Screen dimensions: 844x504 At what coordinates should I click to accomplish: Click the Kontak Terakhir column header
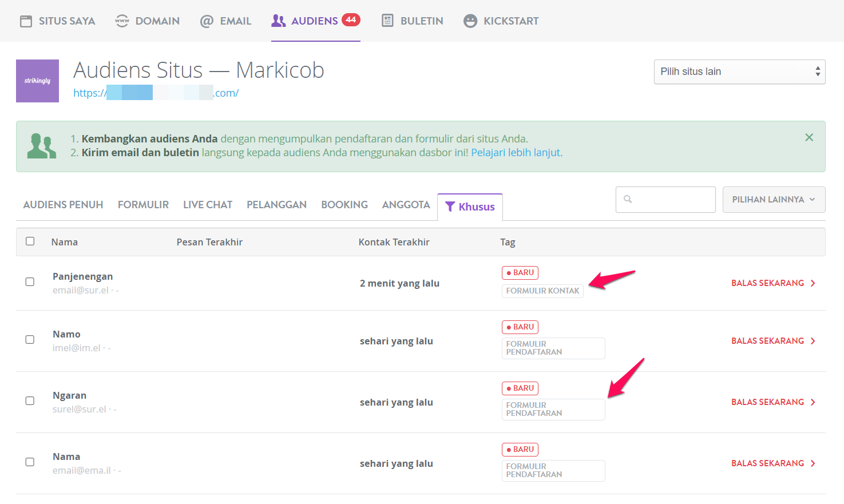(x=394, y=243)
